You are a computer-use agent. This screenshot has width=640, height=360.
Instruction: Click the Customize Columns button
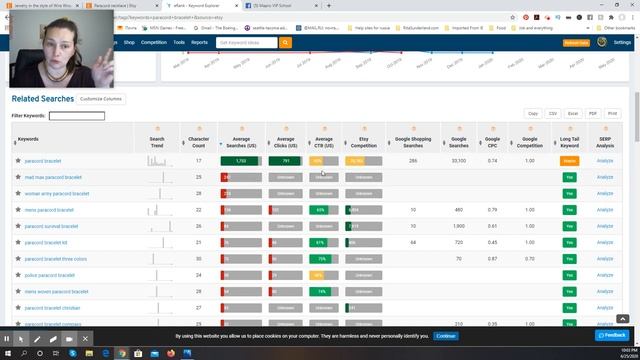pos(101,99)
